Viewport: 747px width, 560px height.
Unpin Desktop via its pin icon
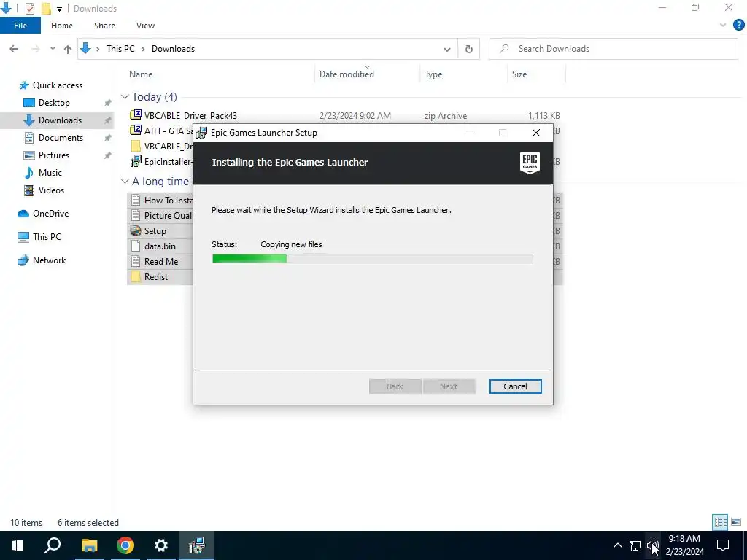pyautogui.click(x=108, y=103)
